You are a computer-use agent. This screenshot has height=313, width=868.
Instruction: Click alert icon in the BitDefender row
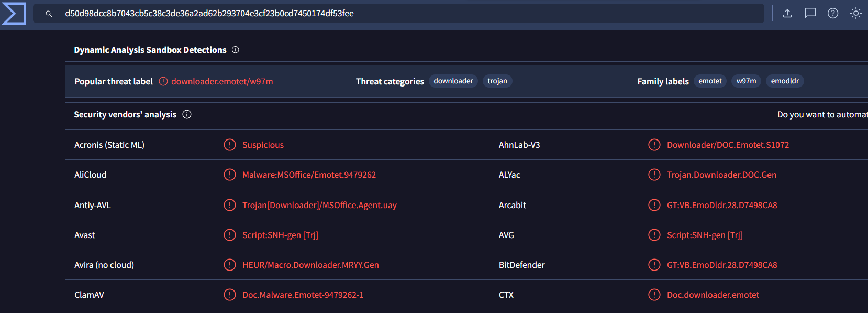click(x=654, y=265)
